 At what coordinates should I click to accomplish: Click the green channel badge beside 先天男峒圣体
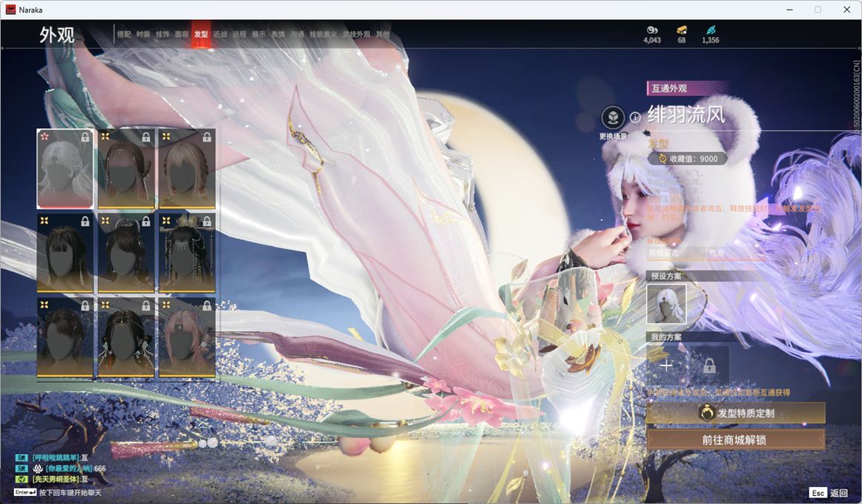(22, 480)
